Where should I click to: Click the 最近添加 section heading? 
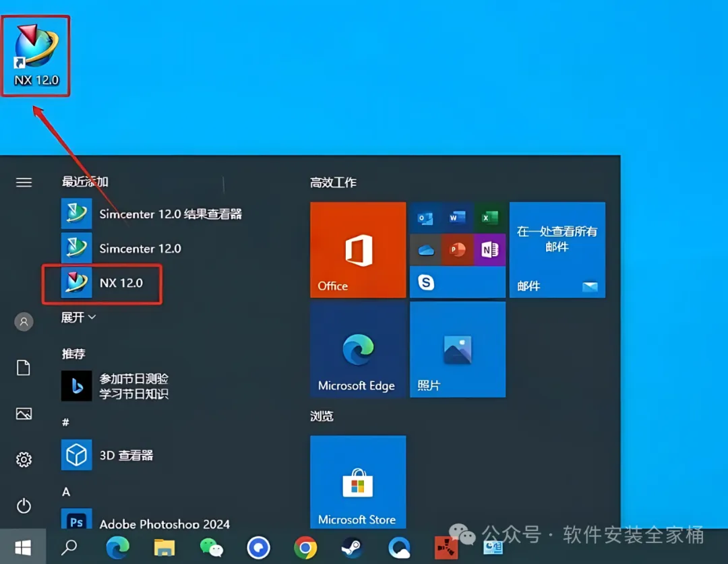(84, 181)
